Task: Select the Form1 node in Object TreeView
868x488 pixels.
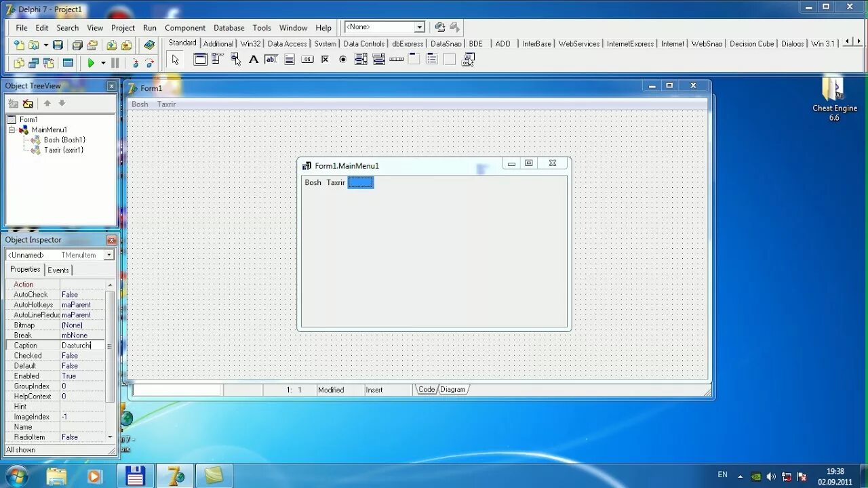Action: [x=28, y=119]
